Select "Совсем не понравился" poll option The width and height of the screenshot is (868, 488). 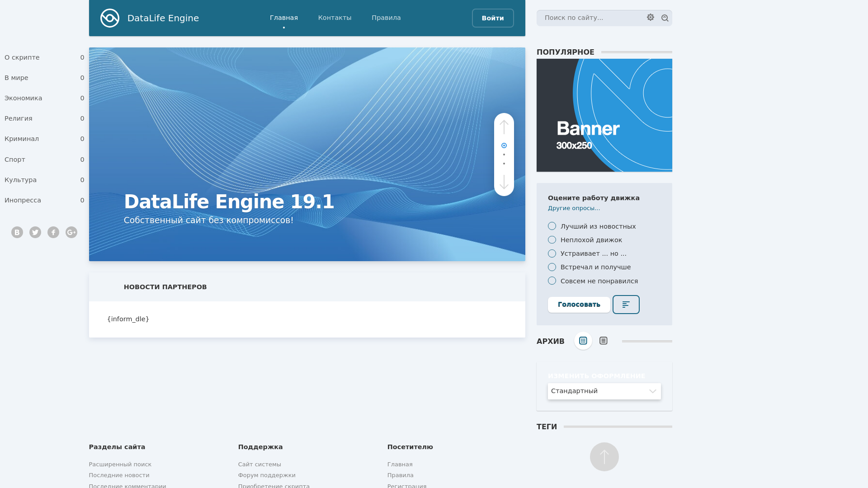pos(552,281)
